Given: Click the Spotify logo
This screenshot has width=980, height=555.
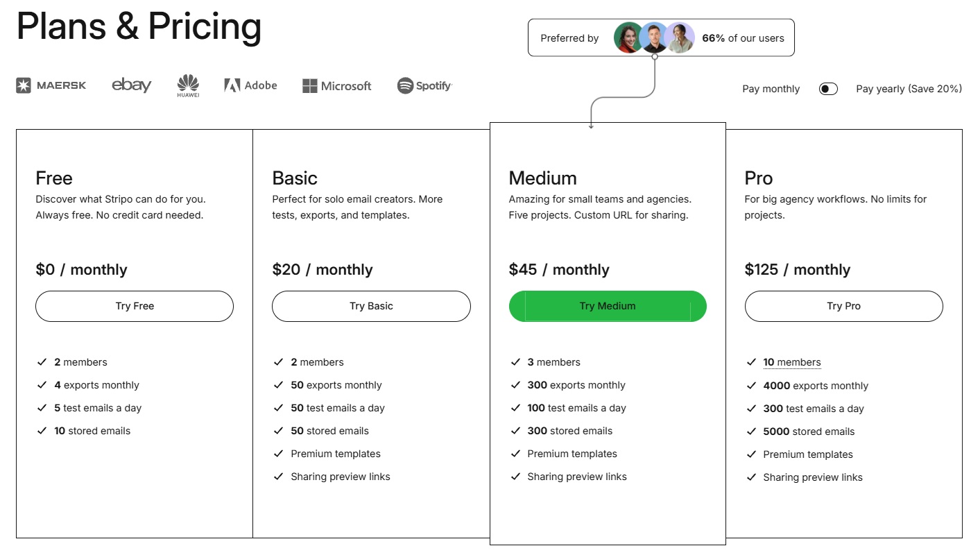Looking at the screenshot, I should (424, 86).
